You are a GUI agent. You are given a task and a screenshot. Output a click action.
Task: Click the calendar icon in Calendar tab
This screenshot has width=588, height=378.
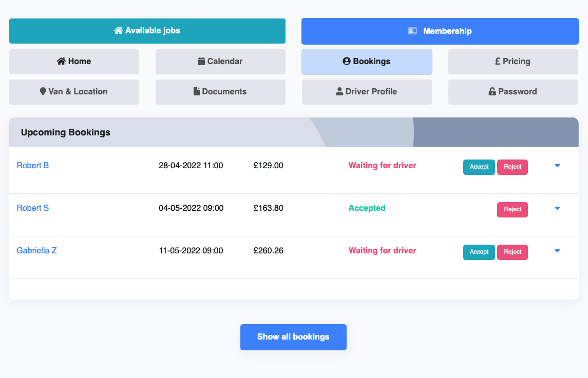click(201, 62)
